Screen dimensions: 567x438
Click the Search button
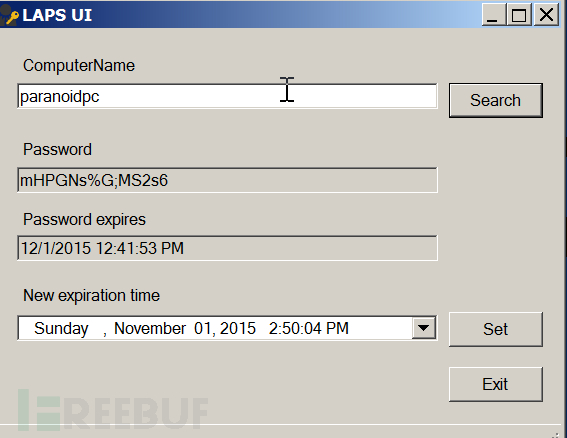click(495, 100)
